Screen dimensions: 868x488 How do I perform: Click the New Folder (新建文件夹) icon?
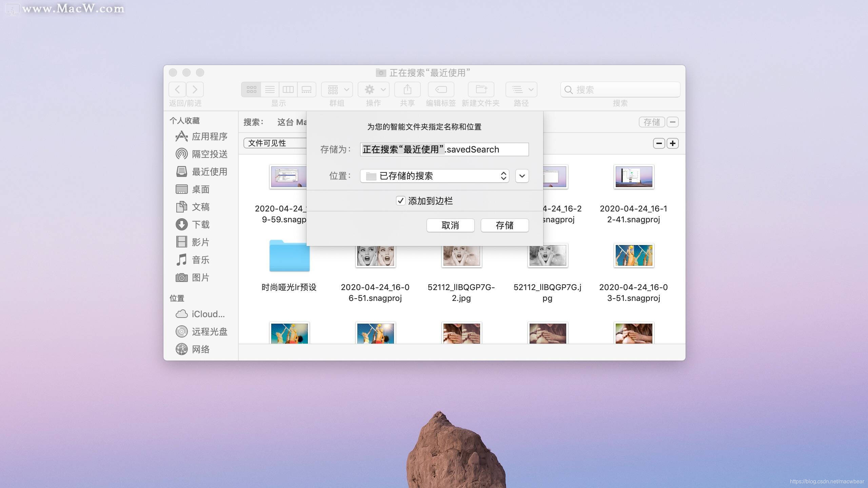click(x=481, y=89)
